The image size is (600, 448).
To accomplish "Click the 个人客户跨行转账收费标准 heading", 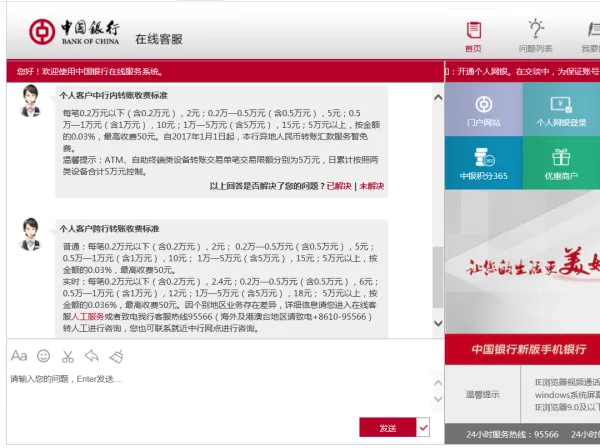I will point(109,229).
